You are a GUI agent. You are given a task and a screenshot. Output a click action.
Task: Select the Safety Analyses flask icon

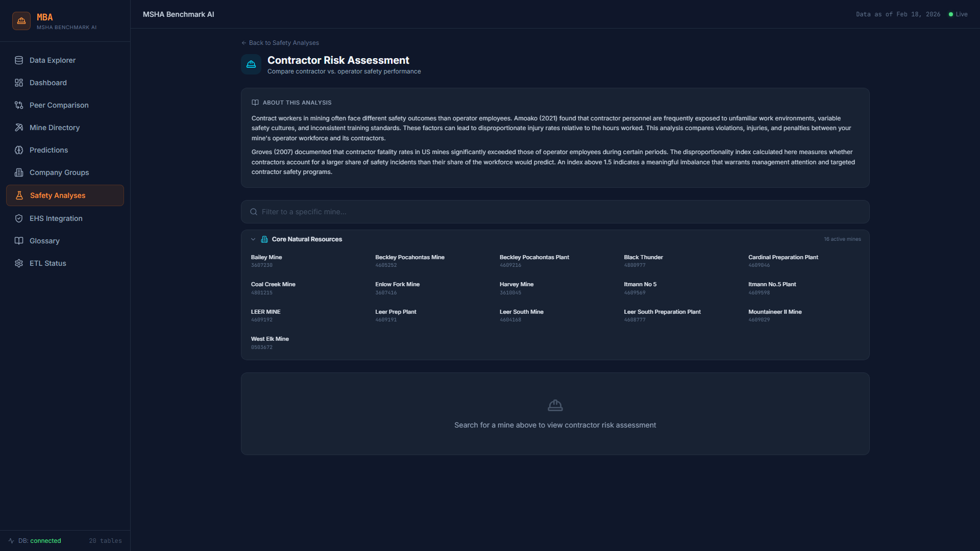(x=19, y=195)
